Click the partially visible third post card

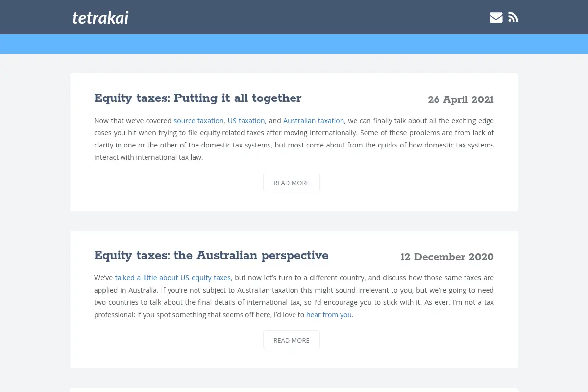tap(294, 390)
